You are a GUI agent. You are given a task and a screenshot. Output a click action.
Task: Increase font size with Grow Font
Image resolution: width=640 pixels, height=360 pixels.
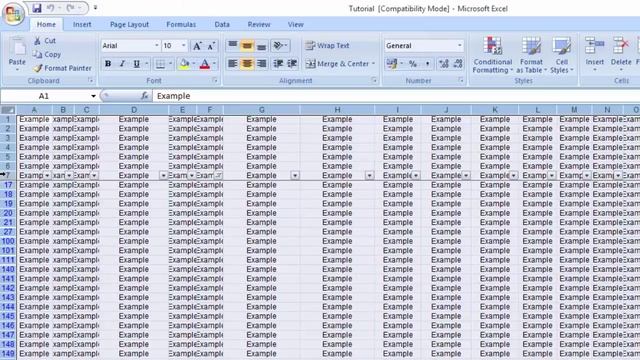coord(197,46)
